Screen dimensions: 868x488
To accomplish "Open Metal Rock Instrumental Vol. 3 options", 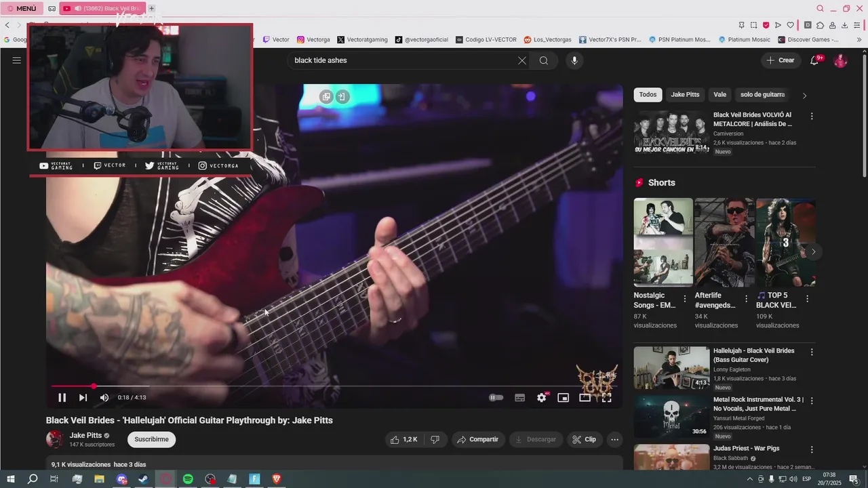I will pos(812,401).
